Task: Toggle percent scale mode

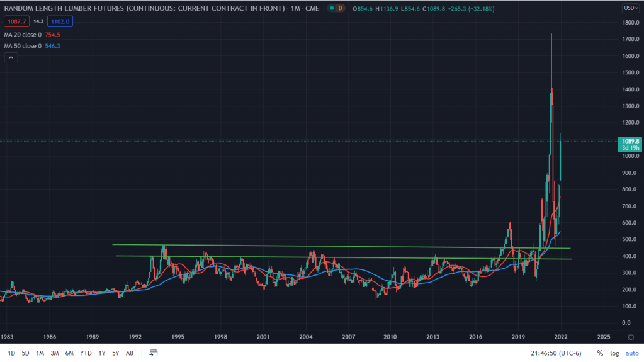Action: click(x=600, y=353)
